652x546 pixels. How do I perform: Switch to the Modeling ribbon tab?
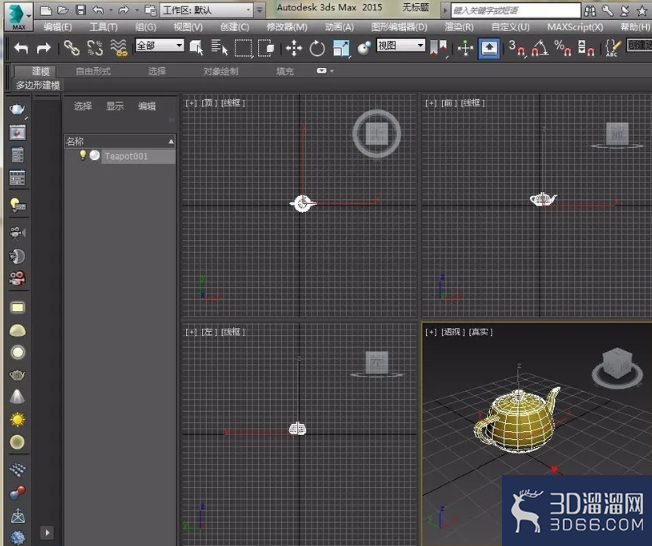tap(41, 71)
